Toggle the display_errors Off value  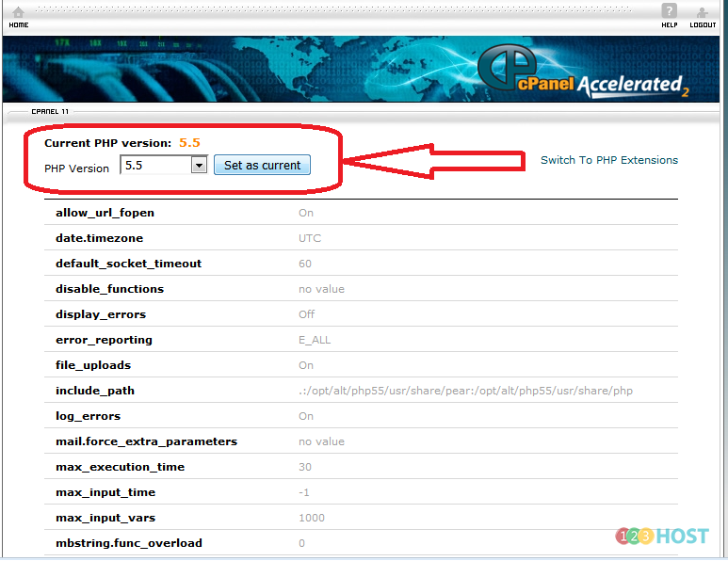306,314
